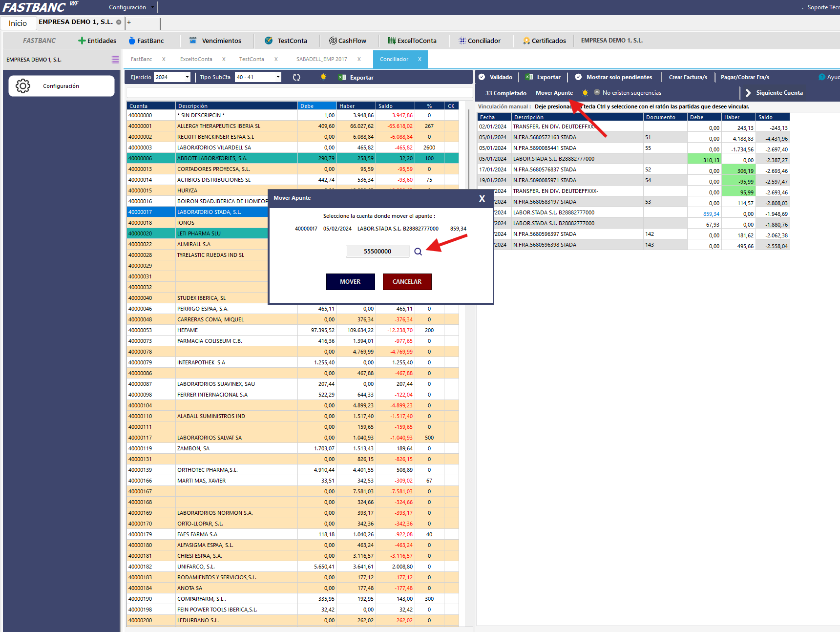Viewport: 840px width, 632px height.
Task: Click the Fecha header in the movements table
Action: pos(494,117)
